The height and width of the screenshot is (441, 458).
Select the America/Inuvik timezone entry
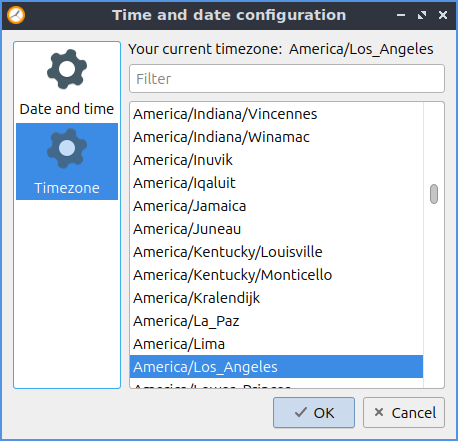(x=276, y=160)
